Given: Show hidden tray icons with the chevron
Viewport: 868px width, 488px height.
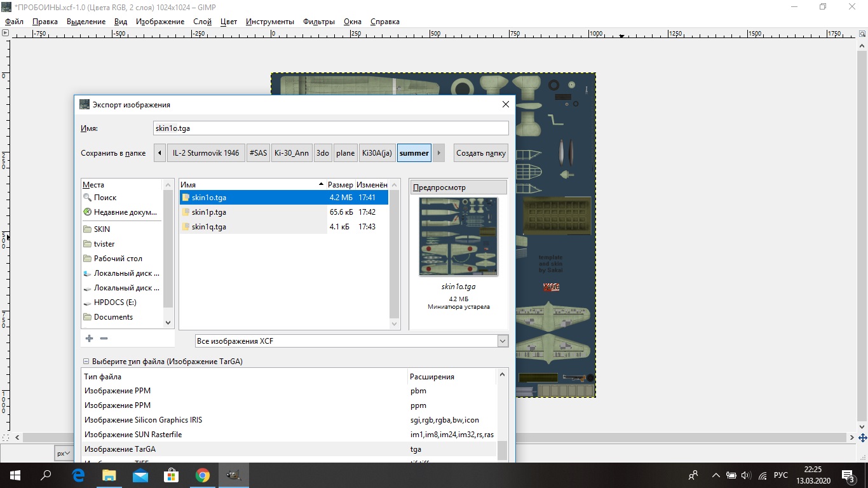Looking at the screenshot, I should click(x=716, y=475).
